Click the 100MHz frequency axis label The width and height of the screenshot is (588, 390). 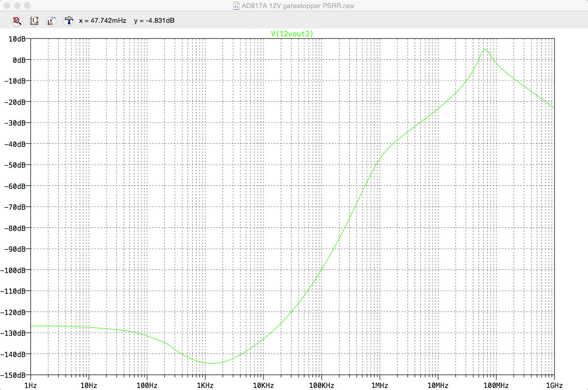tap(496, 385)
